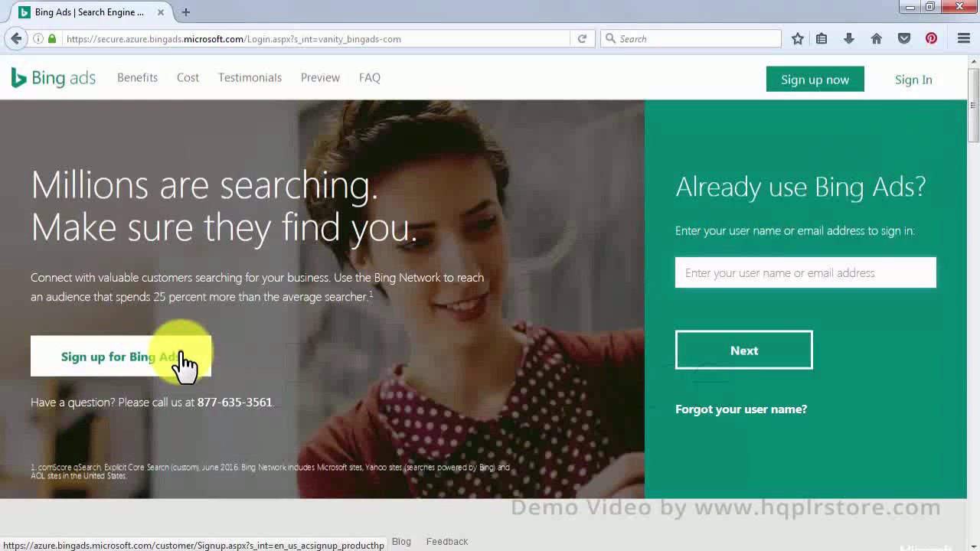Click the green secure padlock icon
This screenshot has width=980, height=551.
(52, 39)
